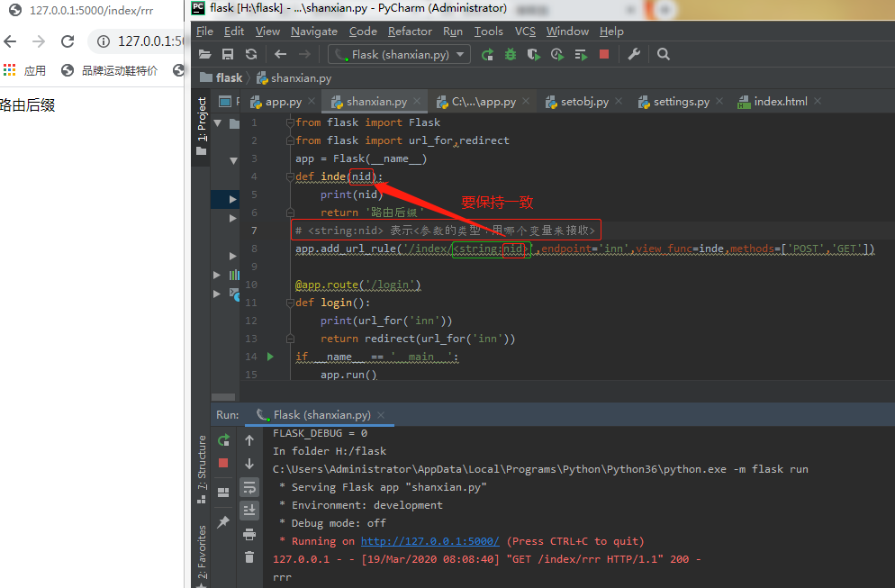
Task: Expand the Scratches and Consoles node arrow
Action: (217, 294)
